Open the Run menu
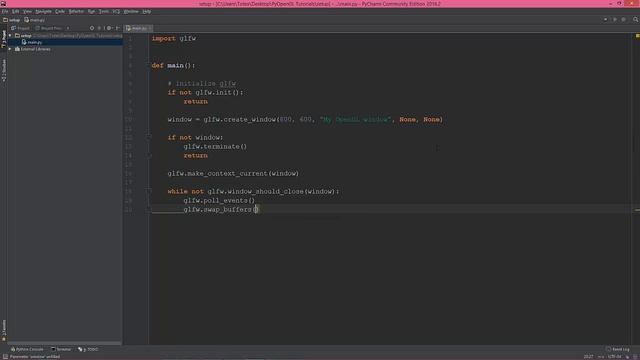Screen dimensions: 640x360 (x=91, y=11)
